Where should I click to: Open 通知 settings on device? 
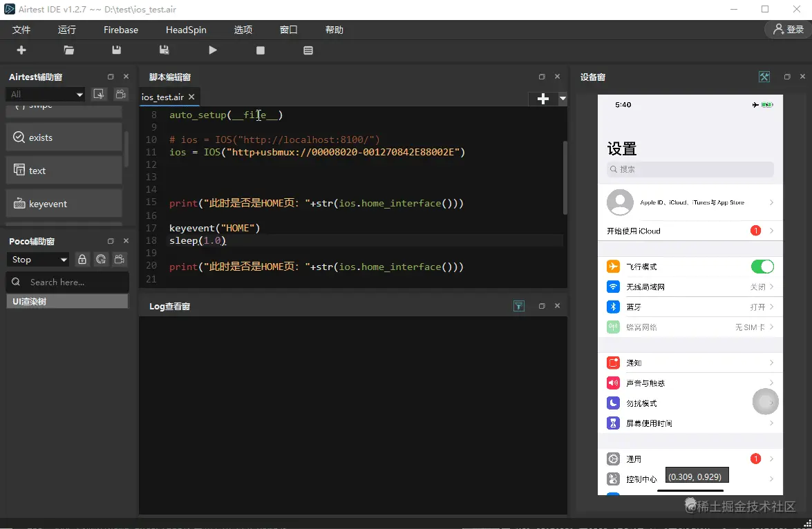(690, 363)
